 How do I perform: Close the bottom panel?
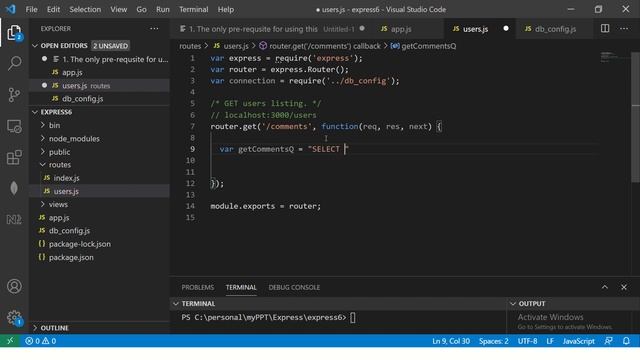(x=624, y=287)
